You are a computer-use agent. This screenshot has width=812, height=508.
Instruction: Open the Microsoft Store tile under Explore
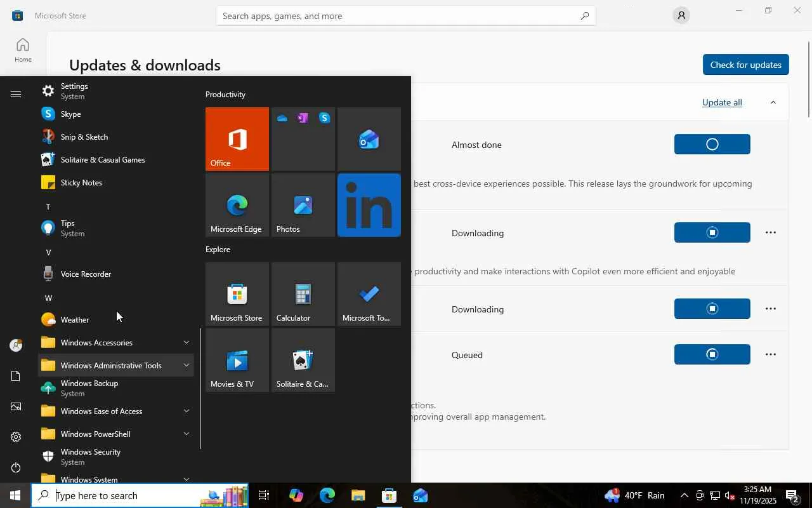[237, 294]
